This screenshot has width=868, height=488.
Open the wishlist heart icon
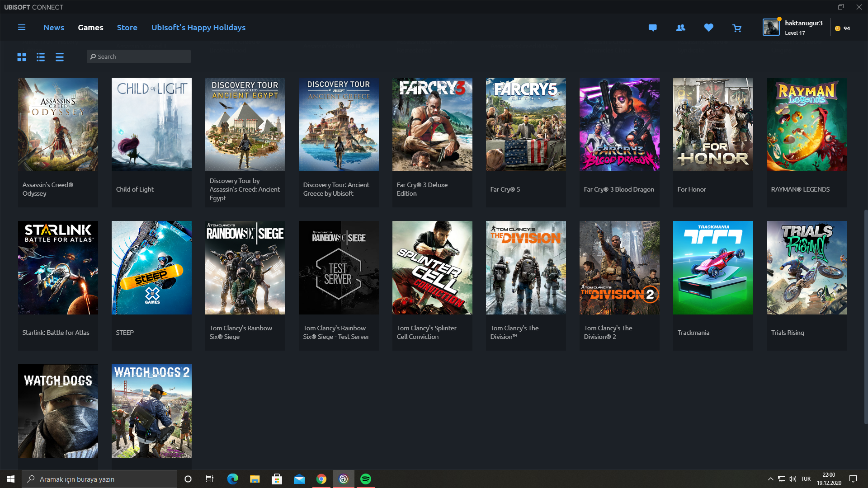click(708, 28)
